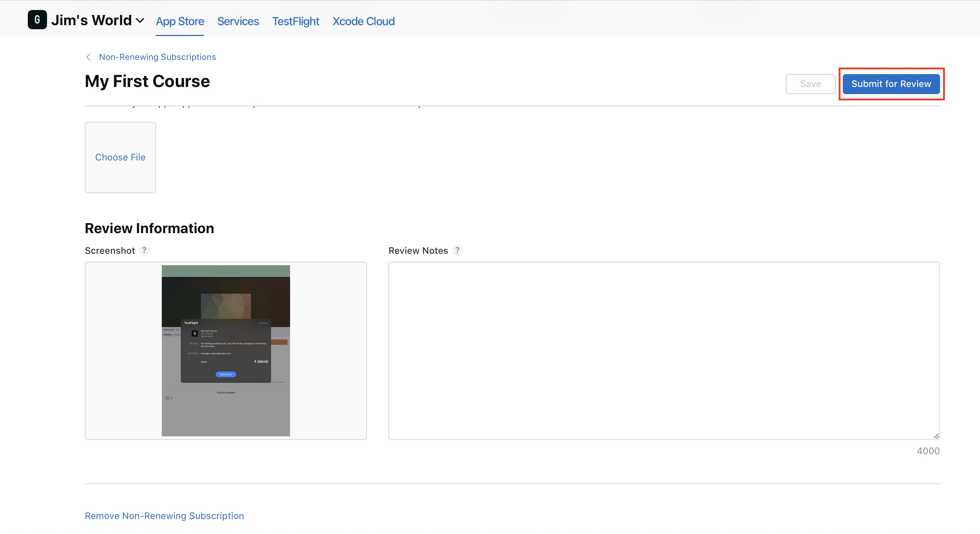Switch to the App Store tab

[180, 21]
